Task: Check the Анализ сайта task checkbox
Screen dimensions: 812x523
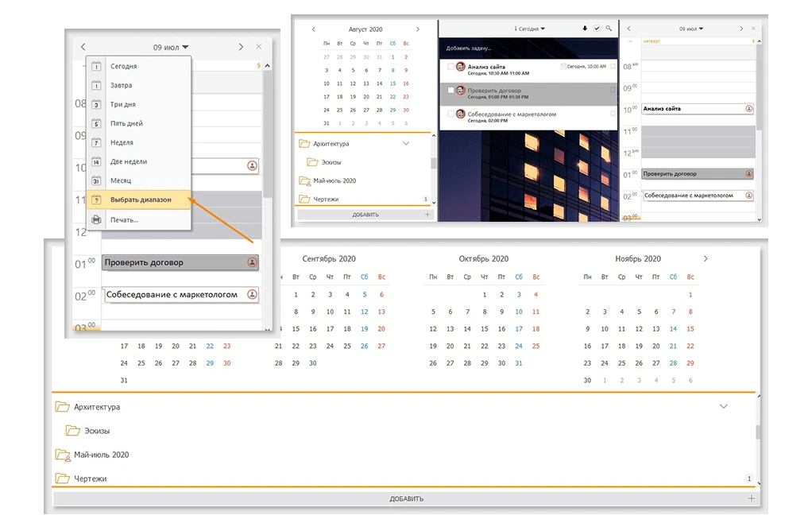Action: (x=450, y=68)
